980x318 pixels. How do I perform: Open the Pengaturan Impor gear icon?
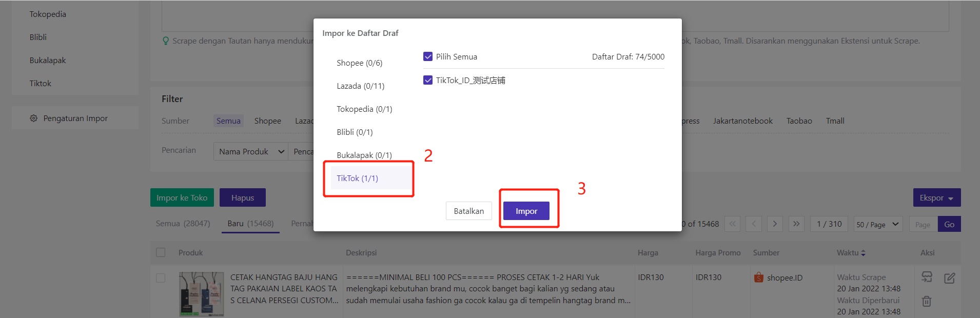33,118
